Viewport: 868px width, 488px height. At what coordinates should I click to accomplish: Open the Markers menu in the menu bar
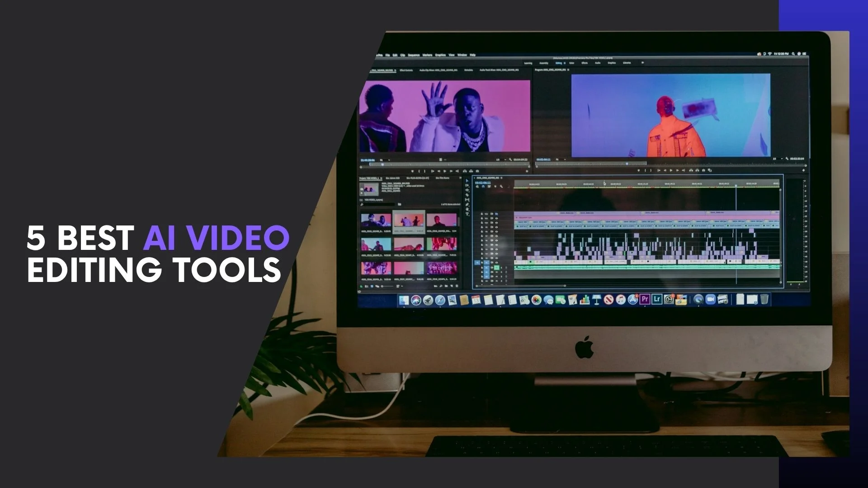(427, 55)
